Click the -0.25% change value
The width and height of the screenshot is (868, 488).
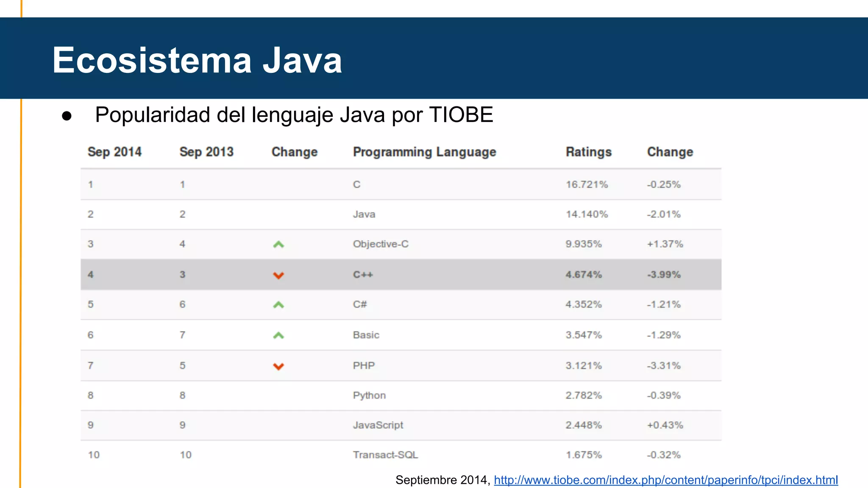pos(664,185)
